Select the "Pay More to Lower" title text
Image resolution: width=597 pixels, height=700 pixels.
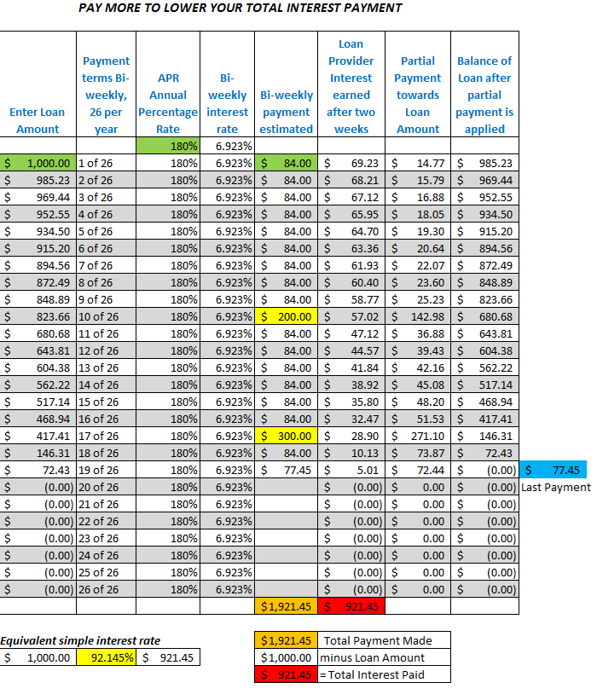click(x=240, y=9)
